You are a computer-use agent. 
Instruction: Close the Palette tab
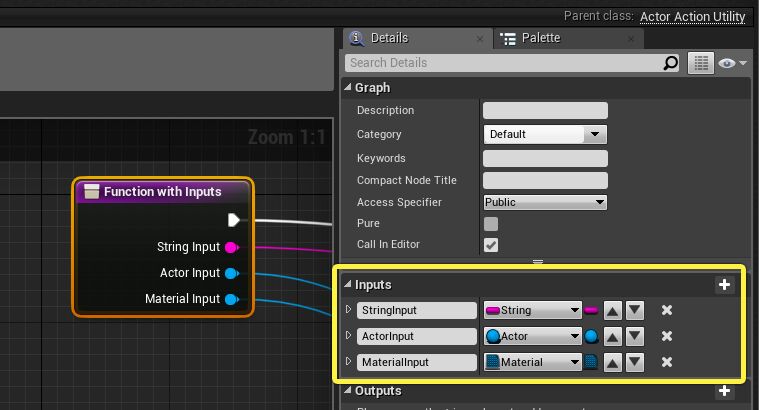tap(631, 39)
